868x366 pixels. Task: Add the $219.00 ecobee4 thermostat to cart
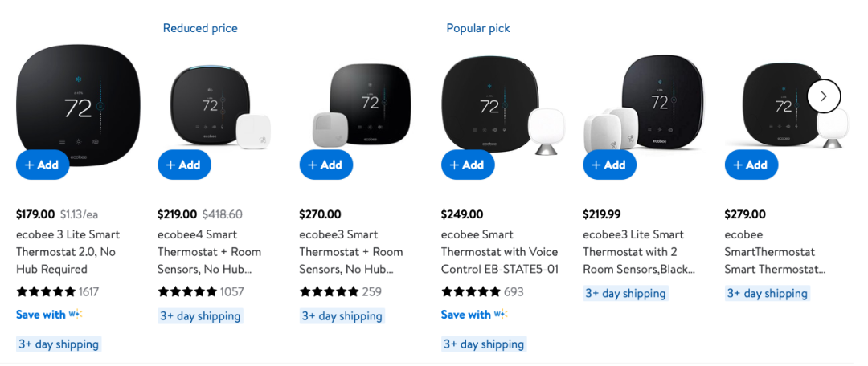(184, 165)
